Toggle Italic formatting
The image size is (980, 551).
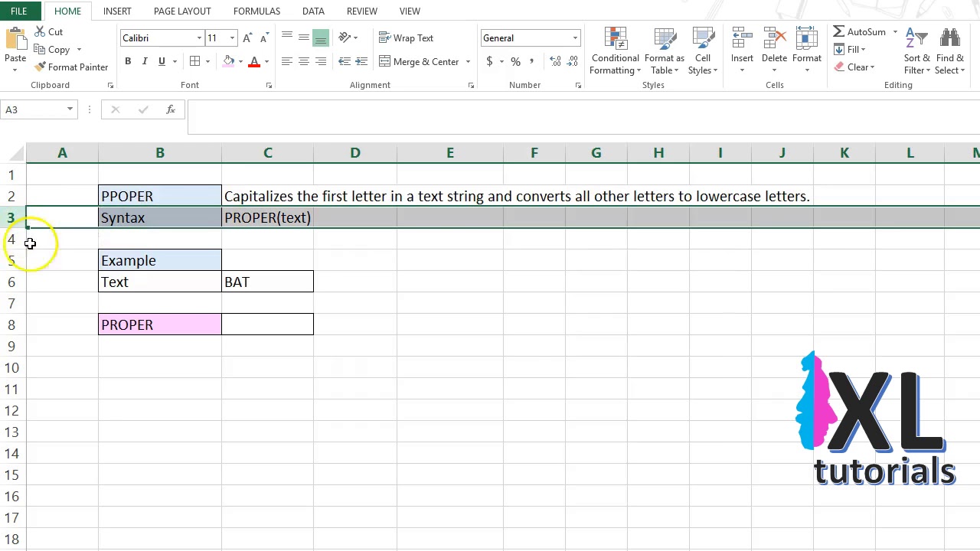[x=145, y=62]
